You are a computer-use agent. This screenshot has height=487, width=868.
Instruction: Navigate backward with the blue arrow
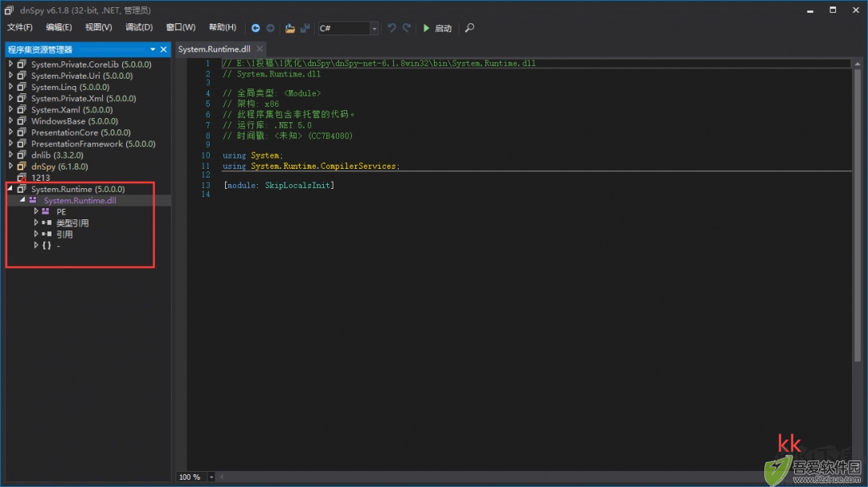(x=256, y=28)
